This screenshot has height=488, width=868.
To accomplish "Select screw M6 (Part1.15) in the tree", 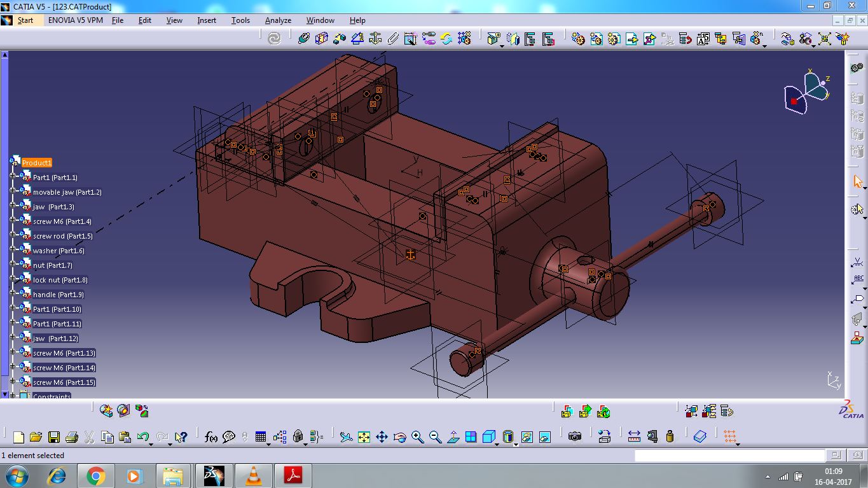I will (64, 382).
